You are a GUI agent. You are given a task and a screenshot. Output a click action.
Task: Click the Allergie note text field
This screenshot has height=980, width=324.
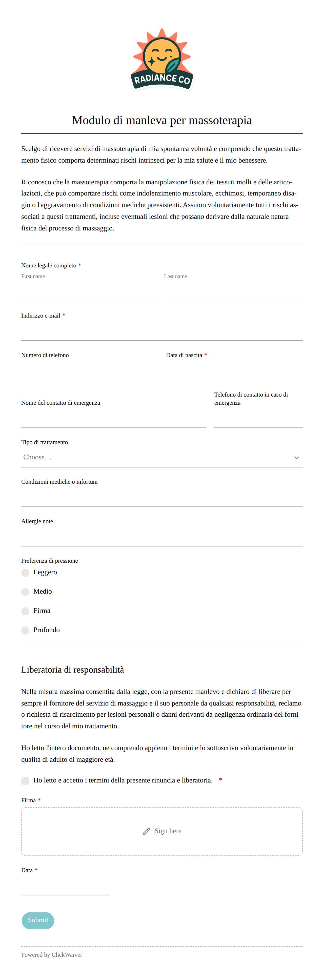point(162,537)
